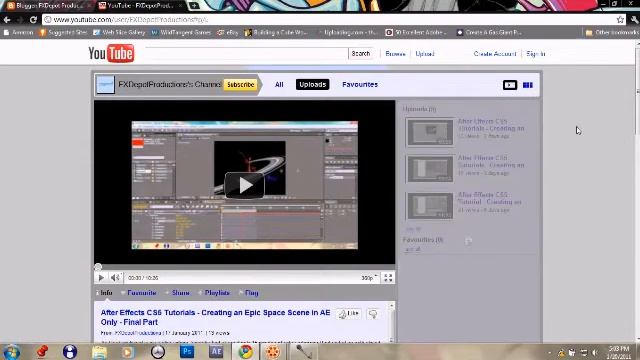Launch After Effects from taskbar
640x360 pixels.
click(x=216, y=351)
